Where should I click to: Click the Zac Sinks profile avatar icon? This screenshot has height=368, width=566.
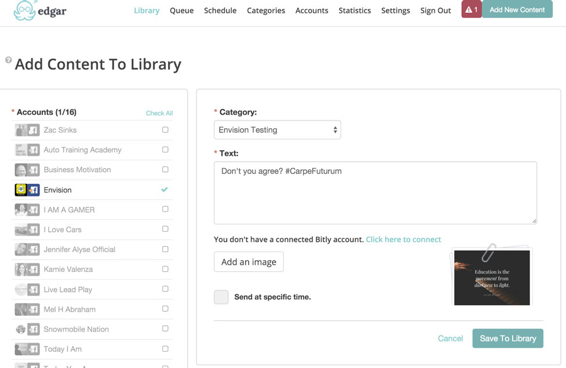(x=21, y=130)
